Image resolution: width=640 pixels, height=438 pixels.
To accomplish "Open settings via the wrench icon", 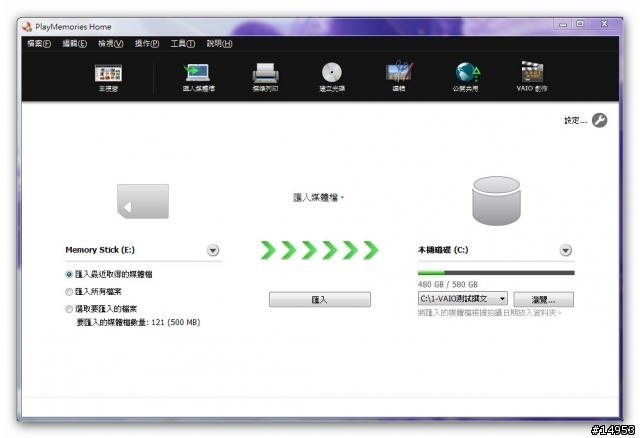I will pos(599,120).
